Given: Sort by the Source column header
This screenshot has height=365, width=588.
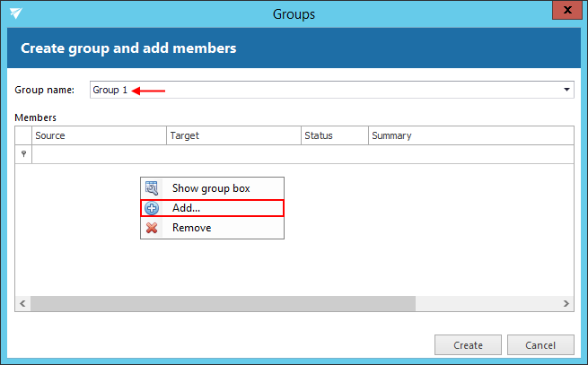Looking at the screenshot, I should pyautogui.click(x=99, y=135).
